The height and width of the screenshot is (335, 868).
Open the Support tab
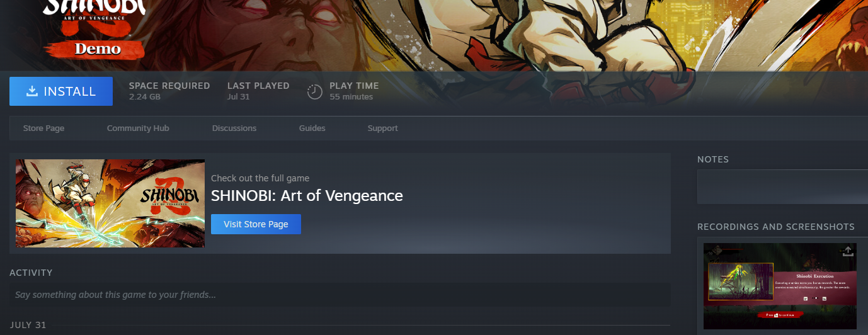(383, 128)
